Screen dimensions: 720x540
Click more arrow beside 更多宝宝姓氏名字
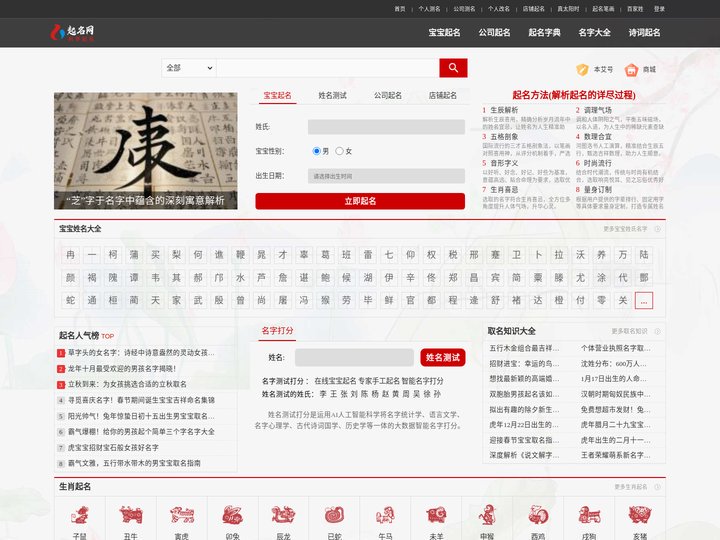(658, 229)
